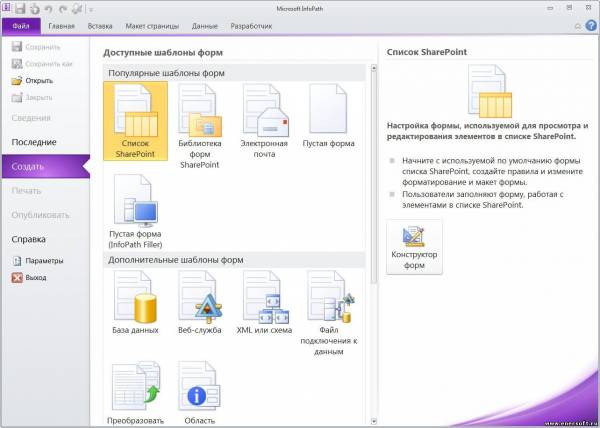Open the Опубликовать section
The width and height of the screenshot is (600, 428).
point(40,215)
